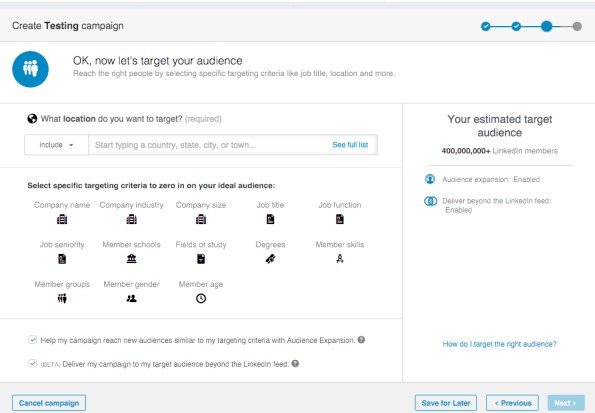Click the Save for Later button
This screenshot has width=595, height=413.
(x=446, y=403)
